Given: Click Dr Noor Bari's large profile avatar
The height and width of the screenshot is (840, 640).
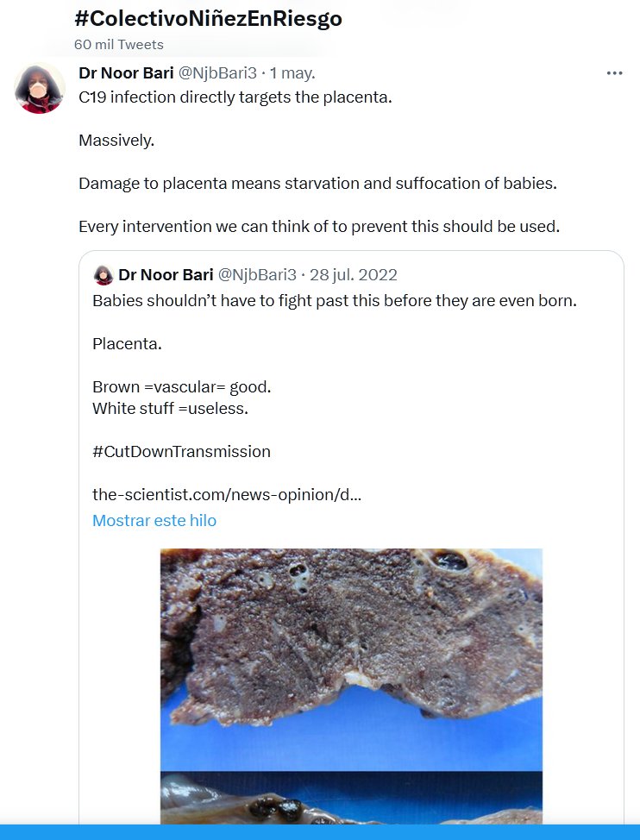Looking at the screenshot, I should [x=41, y=88].
